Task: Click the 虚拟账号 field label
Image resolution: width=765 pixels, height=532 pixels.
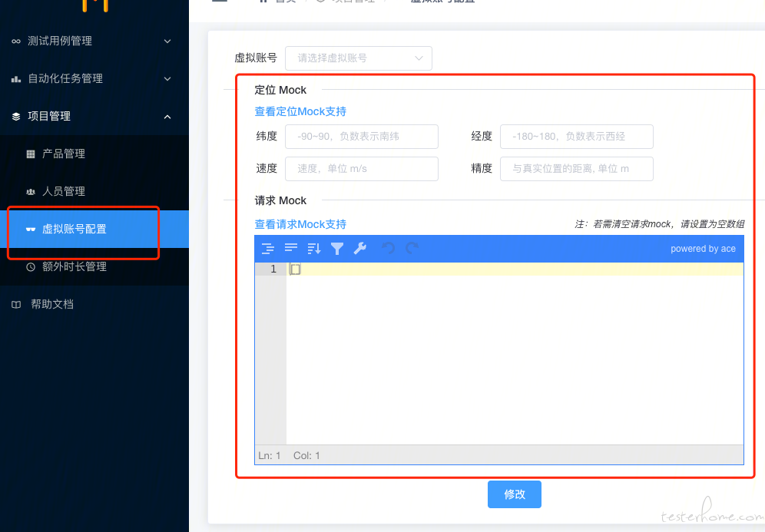Action: coord(256,58)
